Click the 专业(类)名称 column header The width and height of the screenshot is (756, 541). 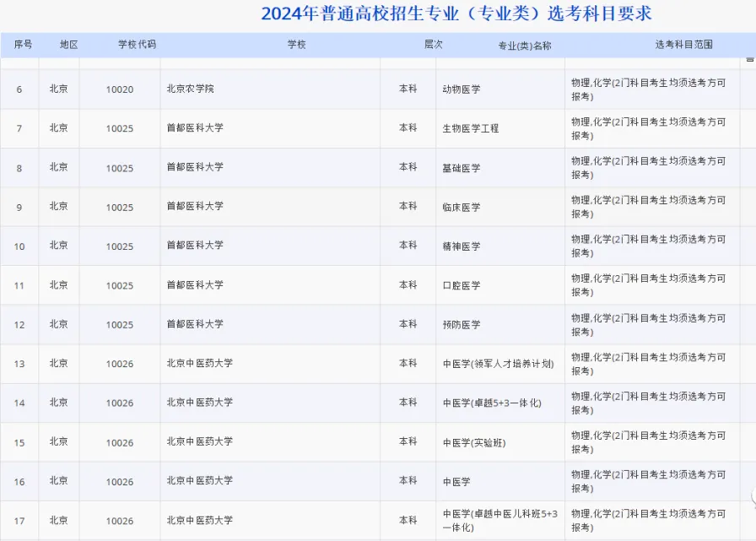click(x=525, y=46)
